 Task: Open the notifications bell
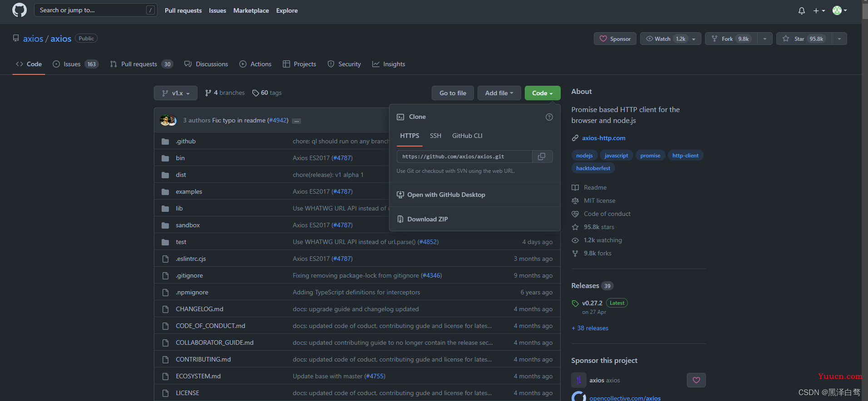(x=802, y=10)
